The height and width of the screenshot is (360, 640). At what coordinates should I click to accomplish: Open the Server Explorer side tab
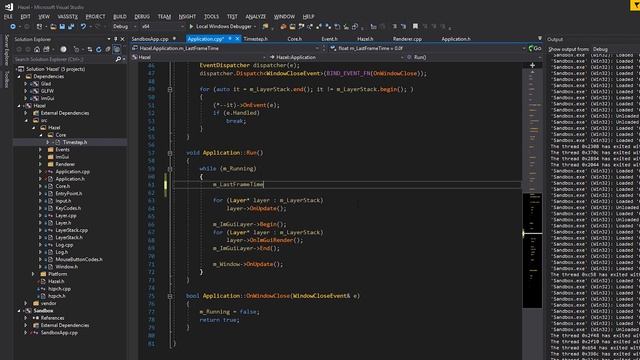coord(6,50)
